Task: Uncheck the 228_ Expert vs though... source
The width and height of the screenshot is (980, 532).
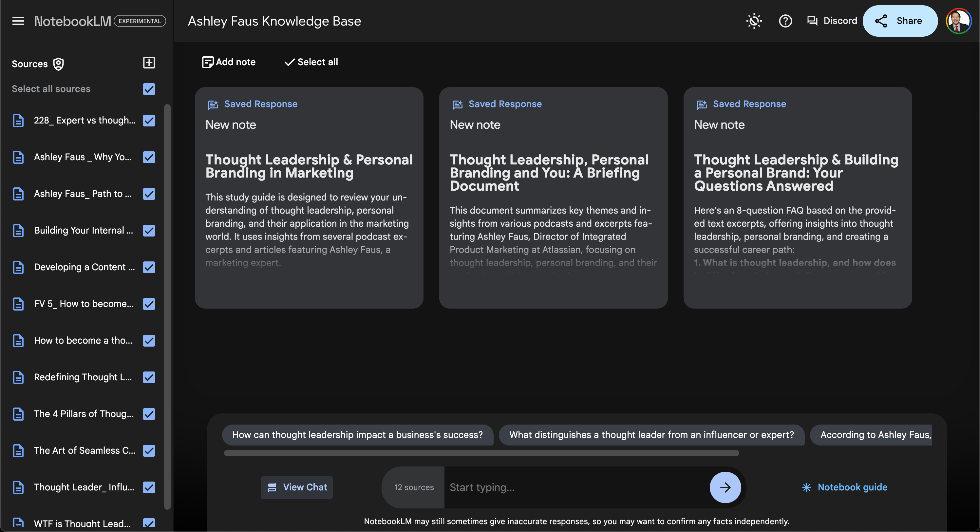Action: coord(149,121)
